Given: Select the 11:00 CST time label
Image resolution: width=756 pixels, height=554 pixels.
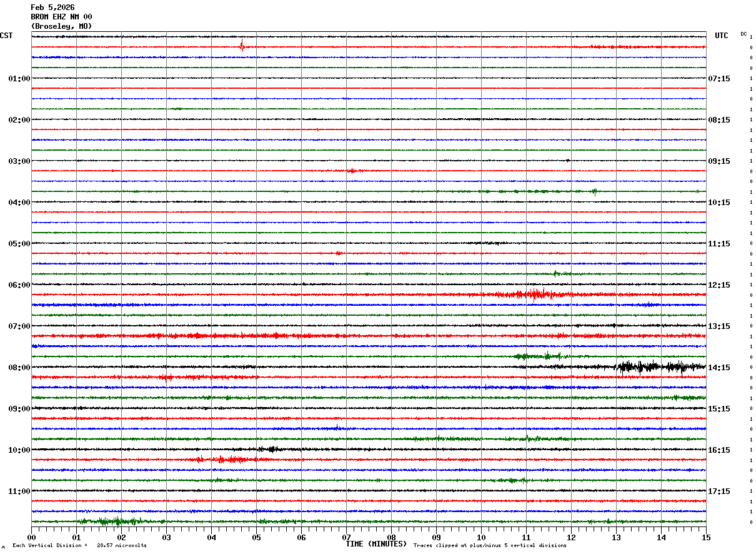Looking at the screenshot, I should click(x=19, y=491).
